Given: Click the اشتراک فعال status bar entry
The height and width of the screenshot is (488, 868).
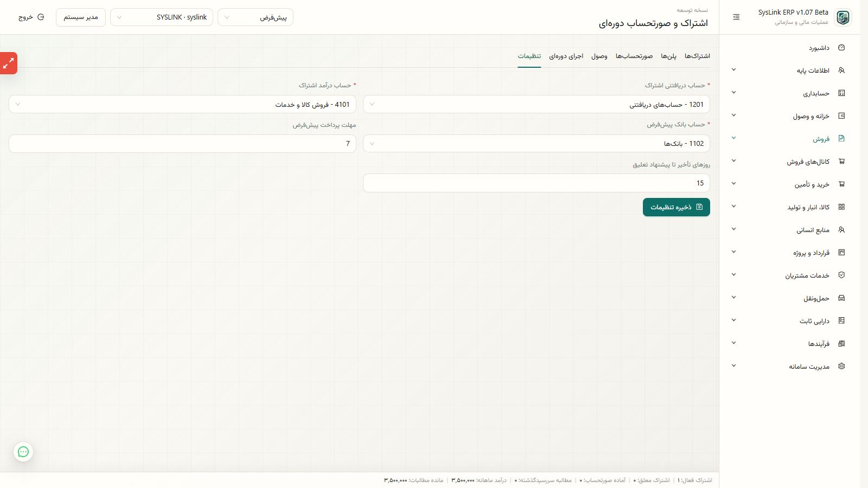Looking at the screenshot, I should point(694,480).
